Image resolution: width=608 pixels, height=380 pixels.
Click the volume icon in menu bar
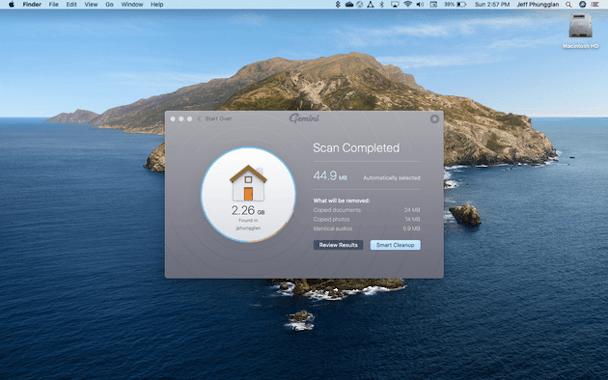click(x=420, y=5)
